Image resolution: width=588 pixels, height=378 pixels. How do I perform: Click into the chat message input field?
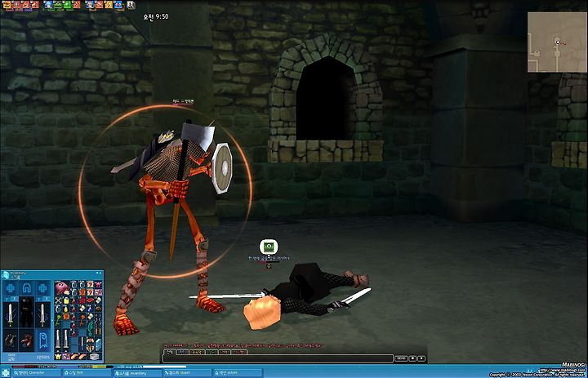point(278,358)
